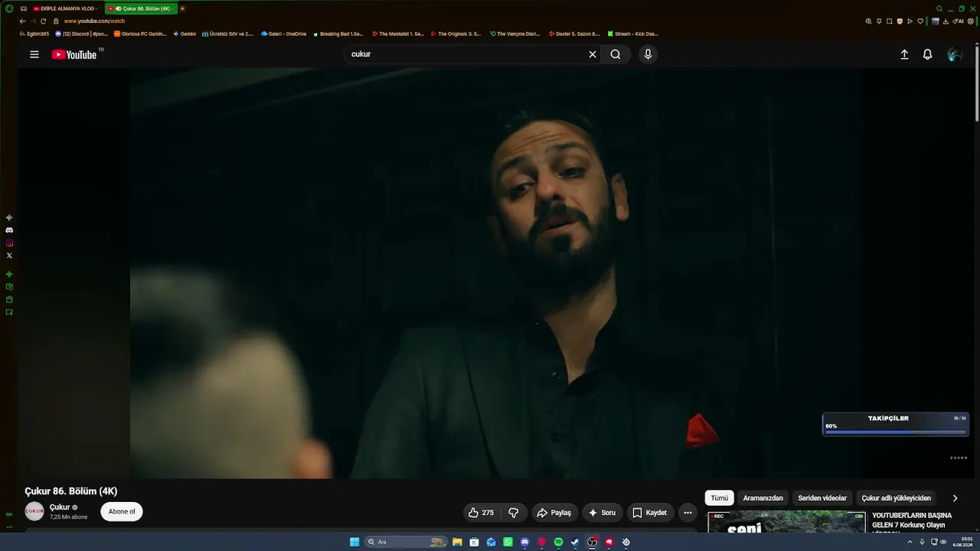Screen dimensions: 980x551
Task: Open the YouTube notifications bell
Action: point(927,54)
